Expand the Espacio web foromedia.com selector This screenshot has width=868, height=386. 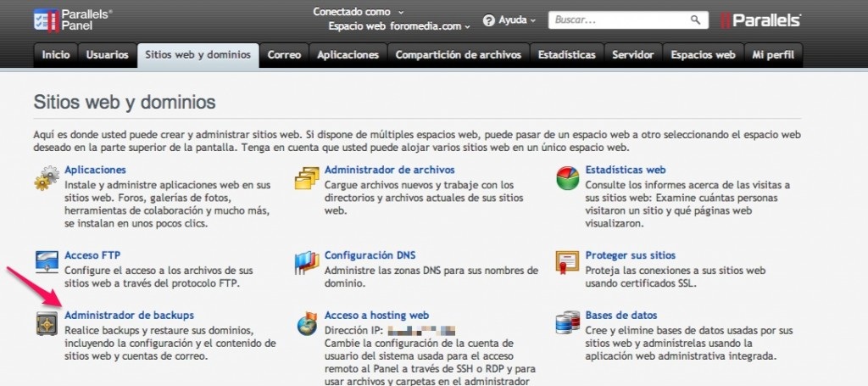400,26
